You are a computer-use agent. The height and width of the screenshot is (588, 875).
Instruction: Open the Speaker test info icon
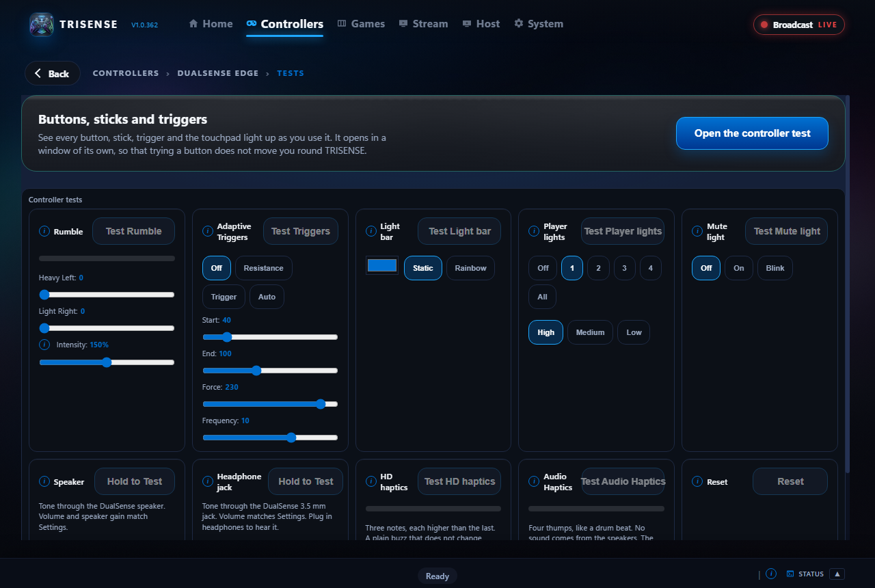(44, 481)
